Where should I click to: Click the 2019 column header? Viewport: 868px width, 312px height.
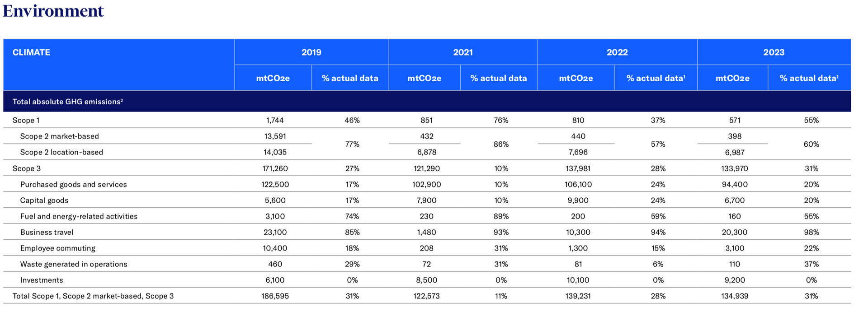click(311, 52)
